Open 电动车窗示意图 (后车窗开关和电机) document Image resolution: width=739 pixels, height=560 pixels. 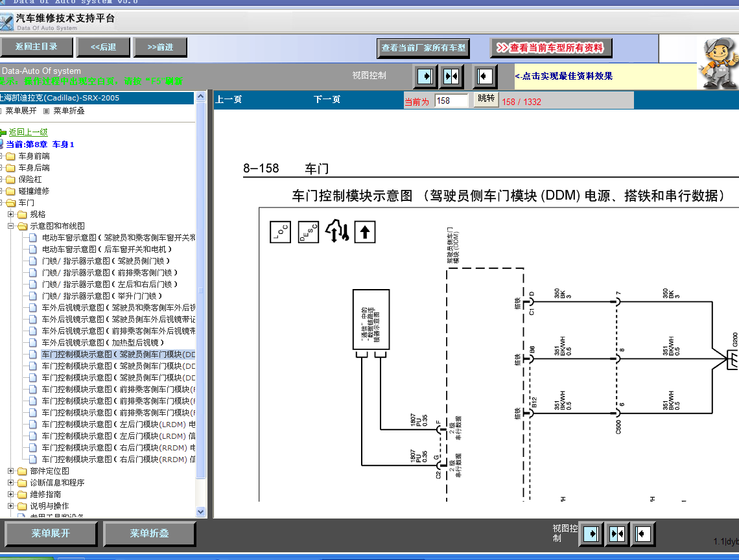coord(107,250)
